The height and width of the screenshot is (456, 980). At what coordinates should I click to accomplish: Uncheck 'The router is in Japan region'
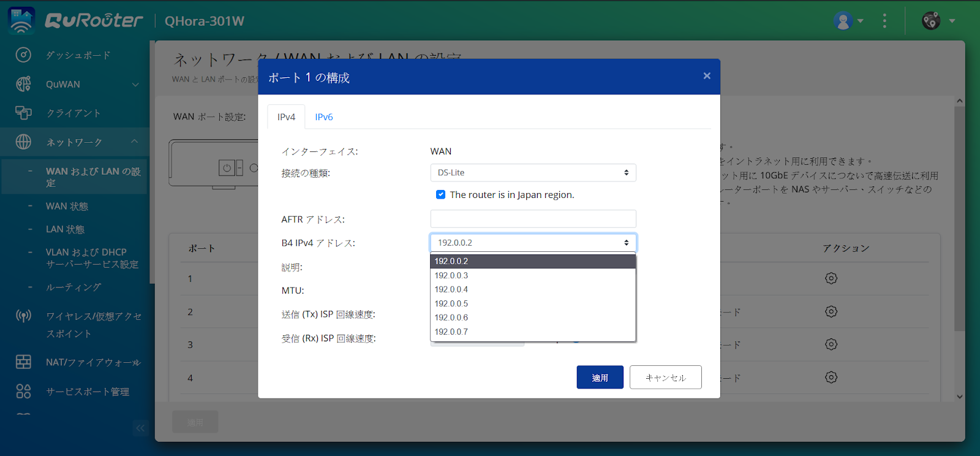click(x=440, y=194)
